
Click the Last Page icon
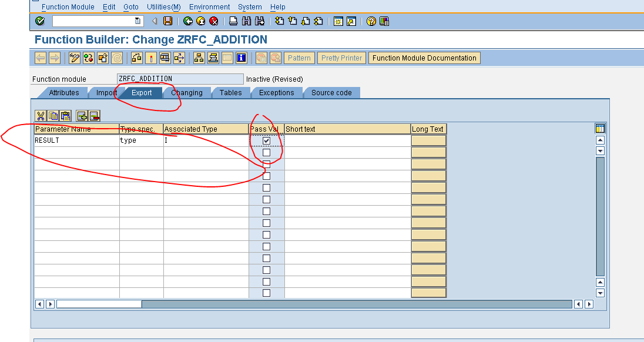[x=318, y=21]
